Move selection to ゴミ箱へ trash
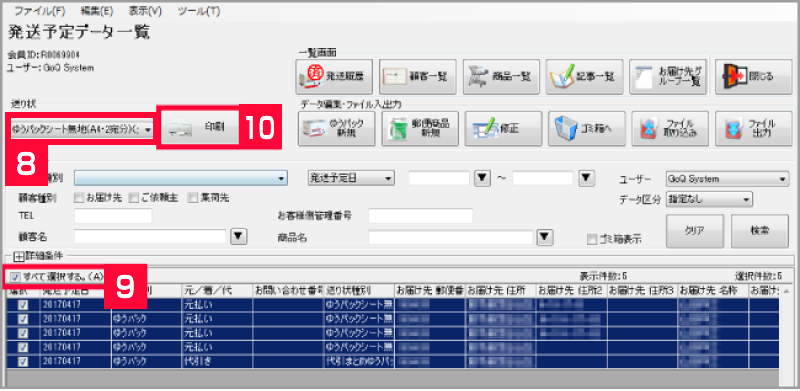This screenshot has height=391, width=800. coord(587,128)
